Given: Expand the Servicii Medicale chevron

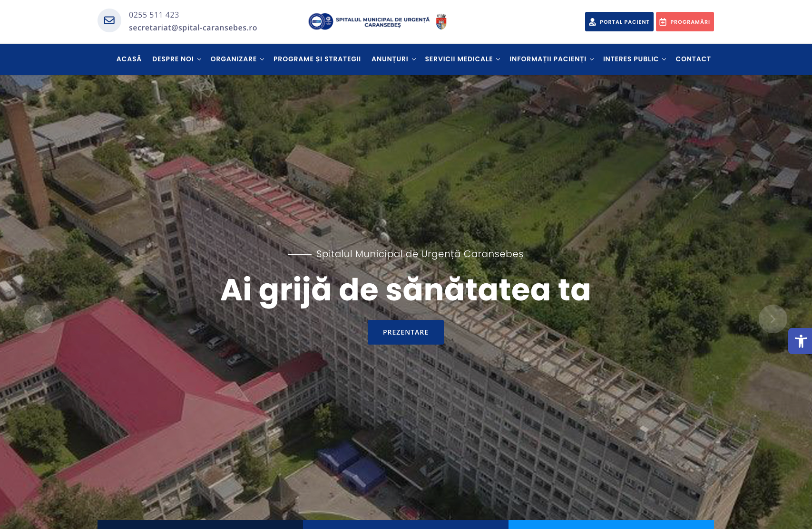Looking at the screenshot, I should (498, 59).
